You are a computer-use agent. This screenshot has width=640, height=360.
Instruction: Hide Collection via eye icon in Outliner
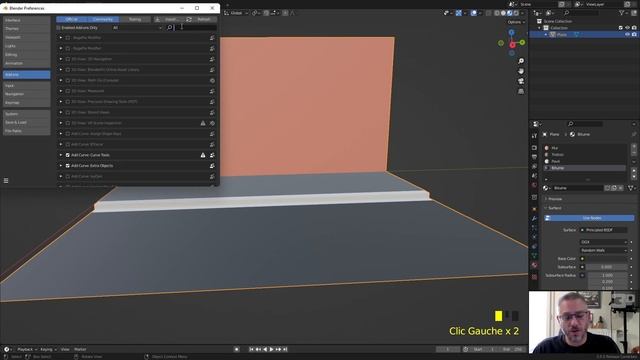click(x=627, y=28)
